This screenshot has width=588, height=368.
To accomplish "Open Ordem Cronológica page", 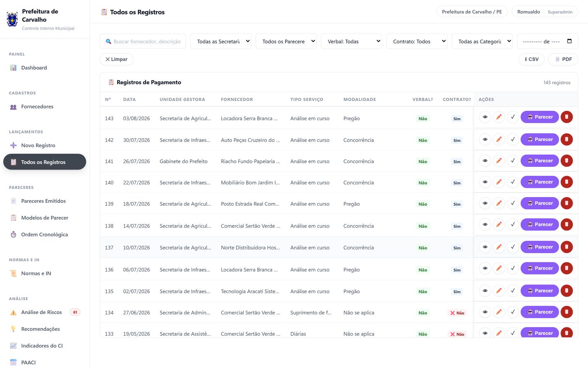I will tap(45, 235).
